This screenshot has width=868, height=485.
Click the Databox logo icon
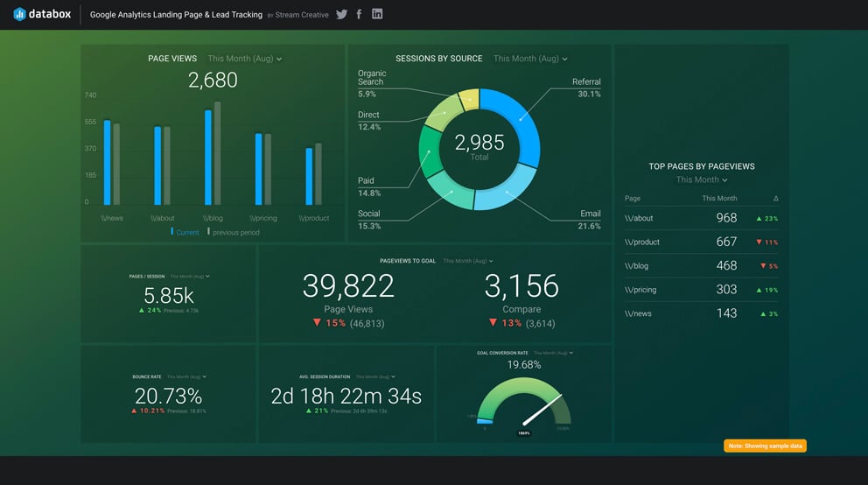pos(19,14)
